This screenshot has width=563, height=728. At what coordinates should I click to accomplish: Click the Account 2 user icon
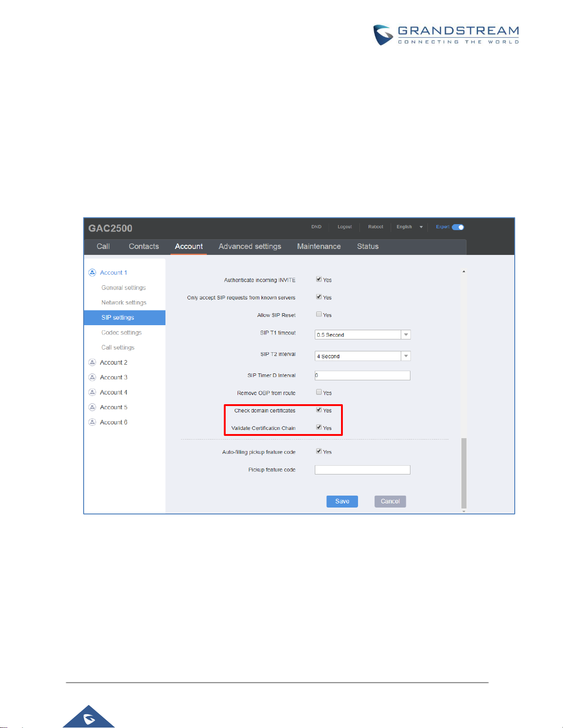pyautogui.click(x=92, y=362)
